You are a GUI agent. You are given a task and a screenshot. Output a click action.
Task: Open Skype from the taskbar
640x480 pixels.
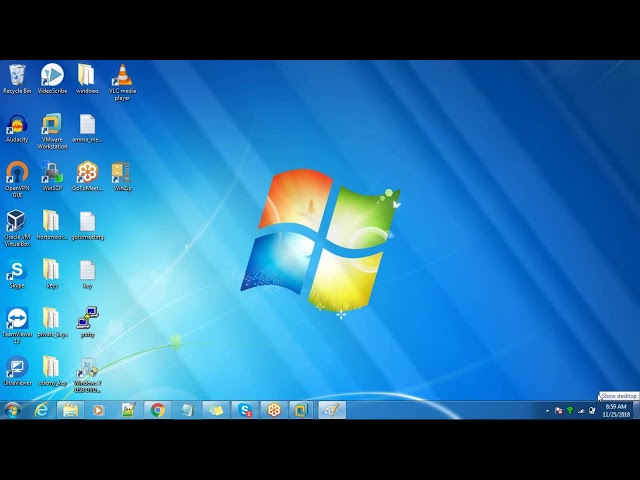[x=245, y=410]
